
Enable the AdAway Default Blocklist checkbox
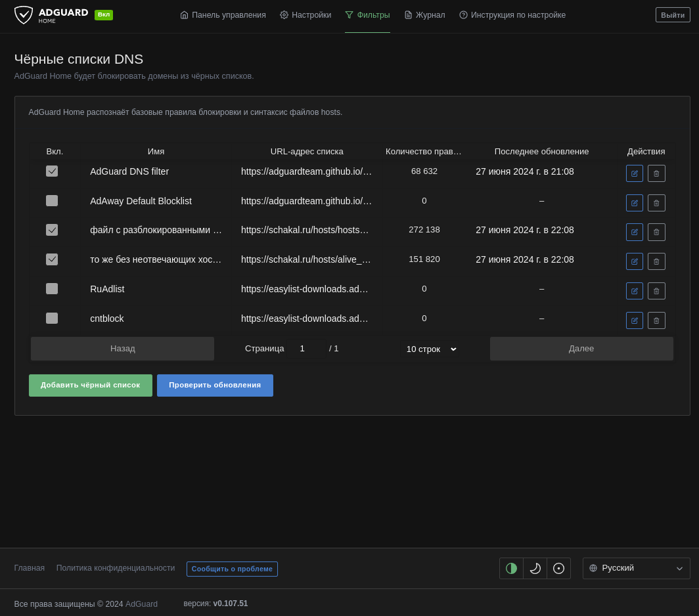52,200
